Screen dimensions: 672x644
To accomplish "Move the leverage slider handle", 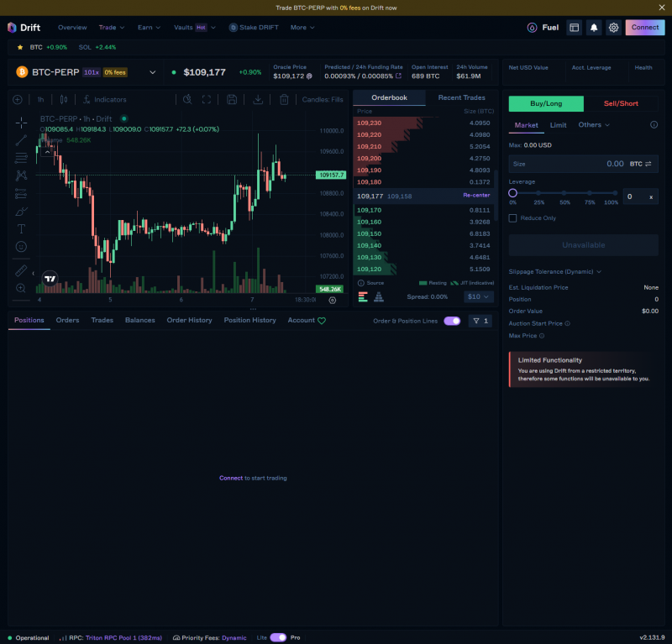I will 512,193.
